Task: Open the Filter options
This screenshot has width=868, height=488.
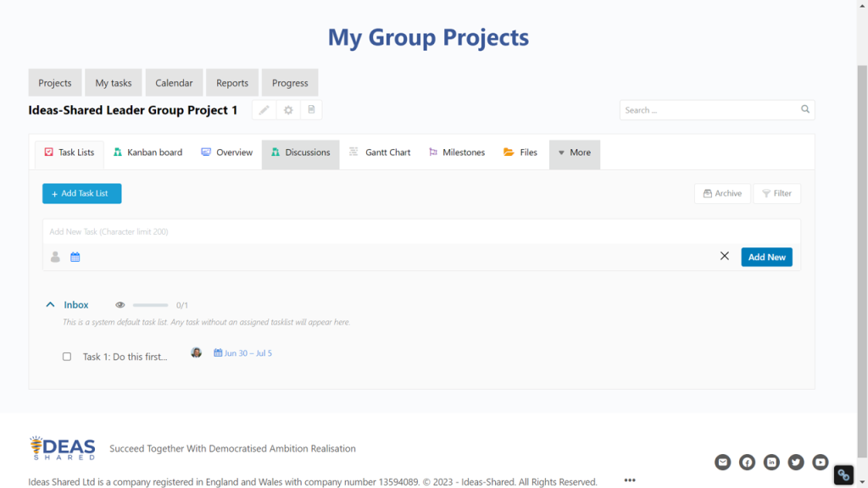Action: [776, 193]
